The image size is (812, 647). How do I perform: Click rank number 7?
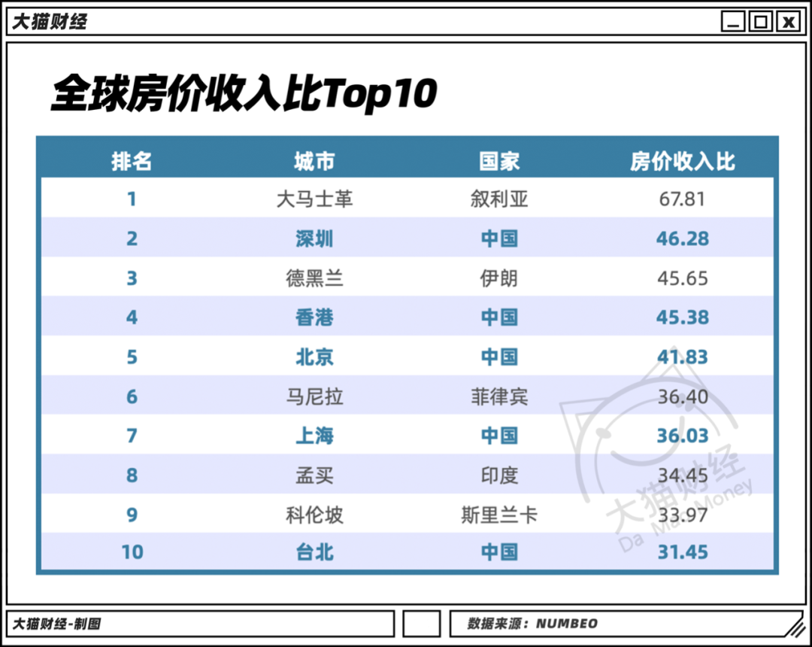point(132,436)
